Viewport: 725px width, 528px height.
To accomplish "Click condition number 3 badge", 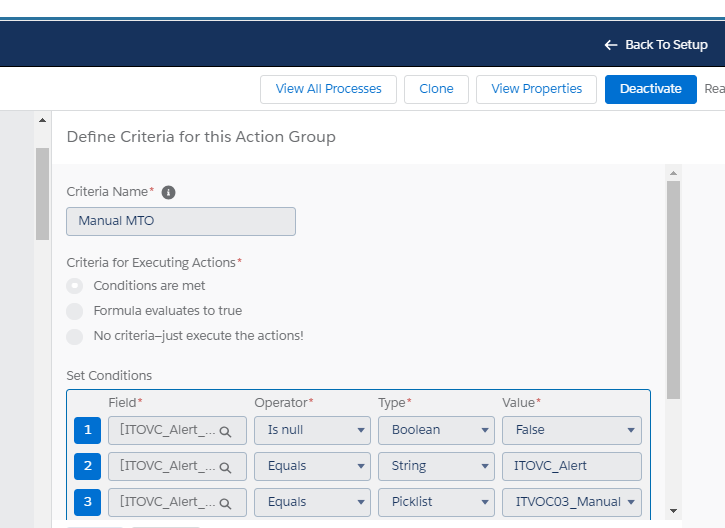I will pyautogui.click(x=87, y=503).
